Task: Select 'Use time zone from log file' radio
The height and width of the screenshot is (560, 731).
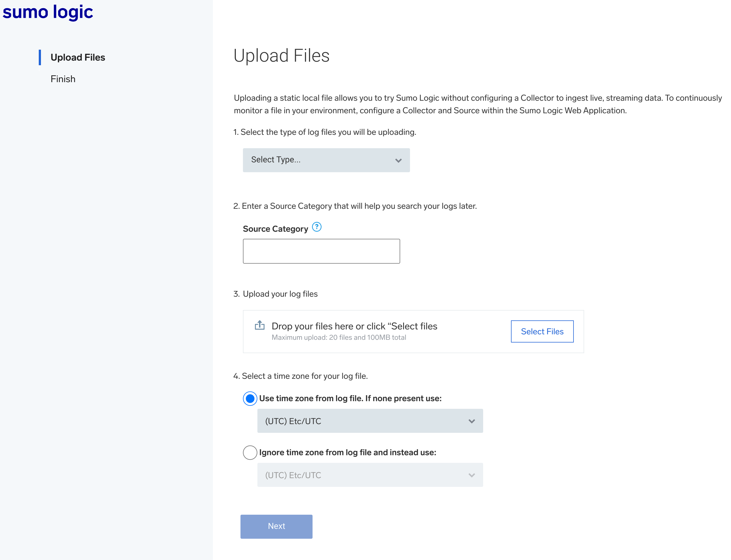Action: (x=250, y=398)
